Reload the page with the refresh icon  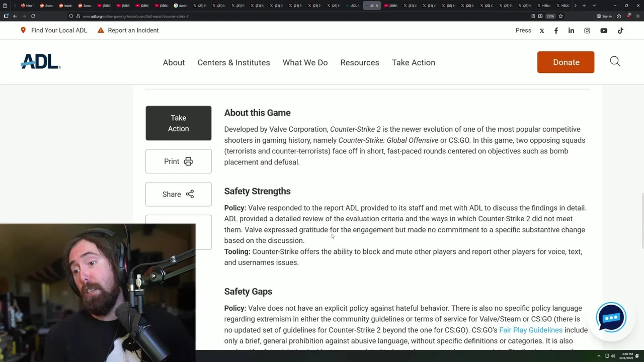[33, 16]
